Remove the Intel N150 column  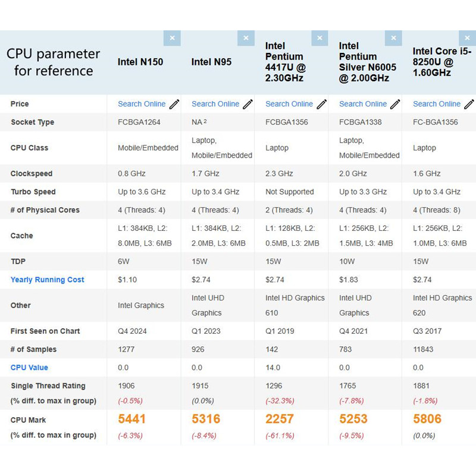(x=172, y=38)
